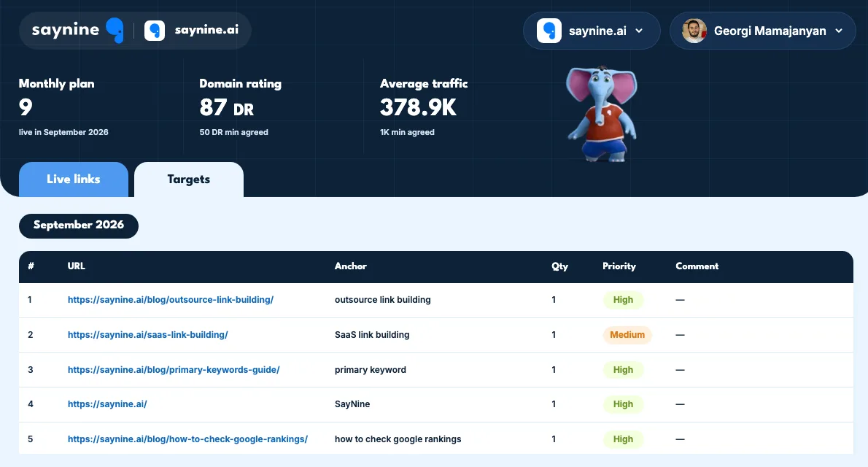Click row number 5 in table
The height and width of the screenshot is (467, 868).
(31, 439)
